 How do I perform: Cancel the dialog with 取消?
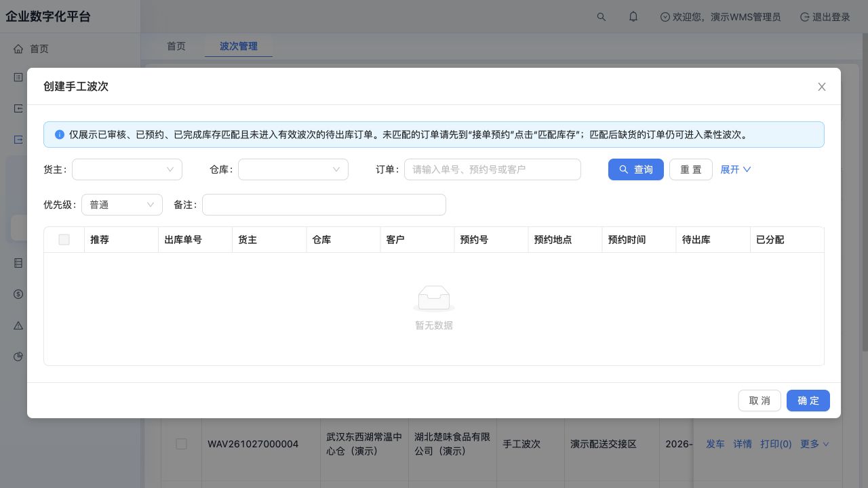click(759, 401)
